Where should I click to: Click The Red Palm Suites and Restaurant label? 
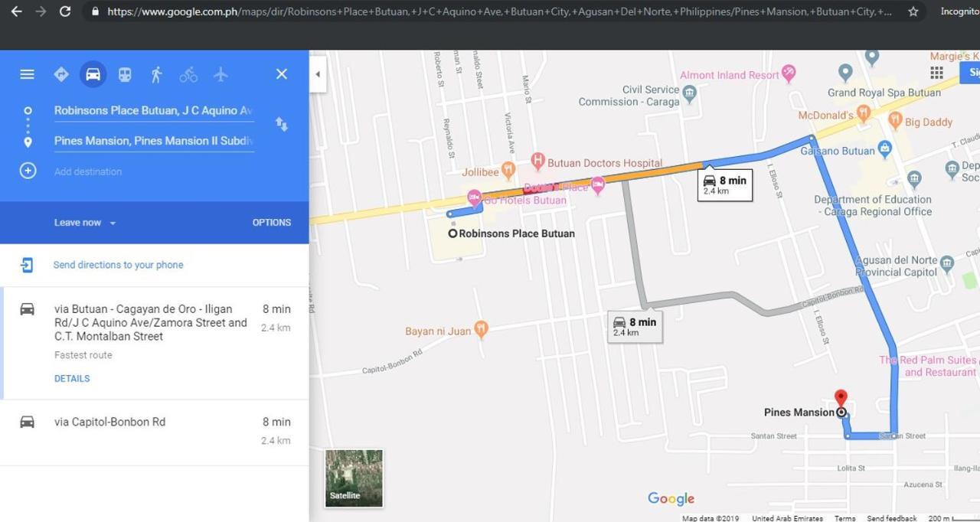tap(928, 366)
